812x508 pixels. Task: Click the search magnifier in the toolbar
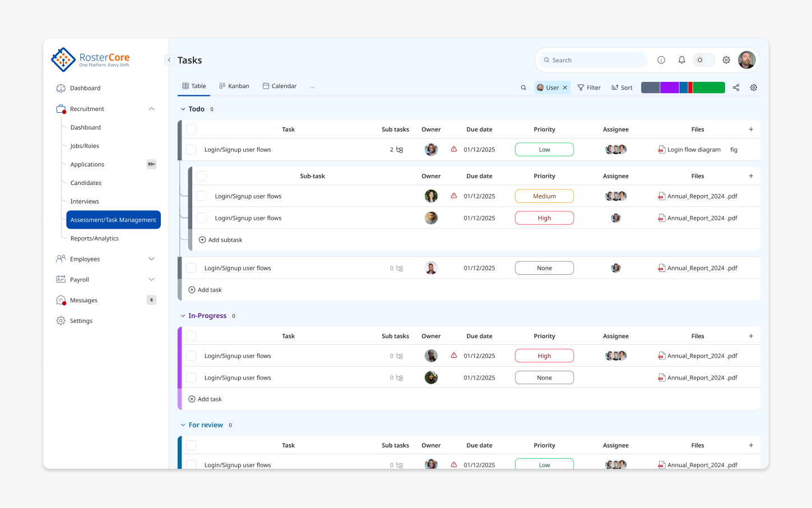pos(523,87)
